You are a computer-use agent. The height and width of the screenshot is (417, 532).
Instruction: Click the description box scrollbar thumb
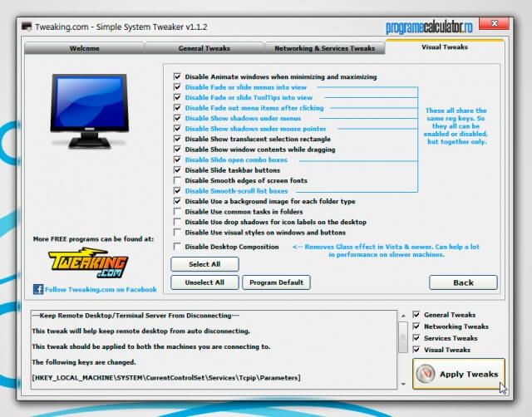[403, 337]
